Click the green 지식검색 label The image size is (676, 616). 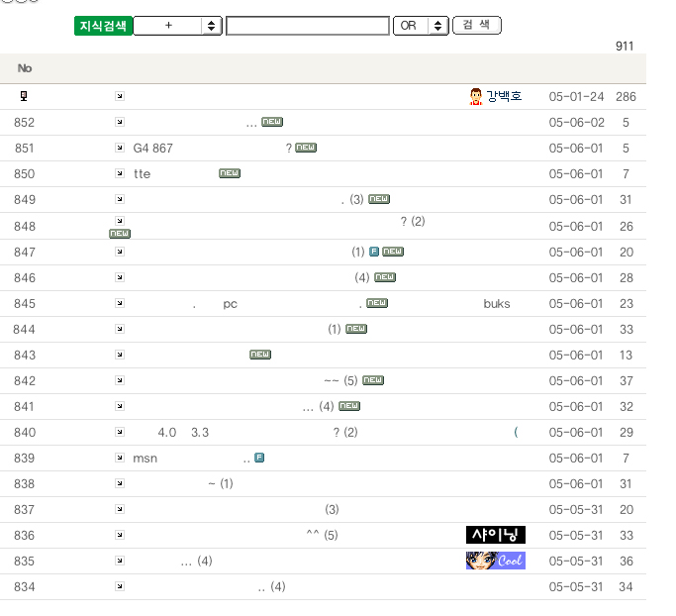tap(103, 26)
